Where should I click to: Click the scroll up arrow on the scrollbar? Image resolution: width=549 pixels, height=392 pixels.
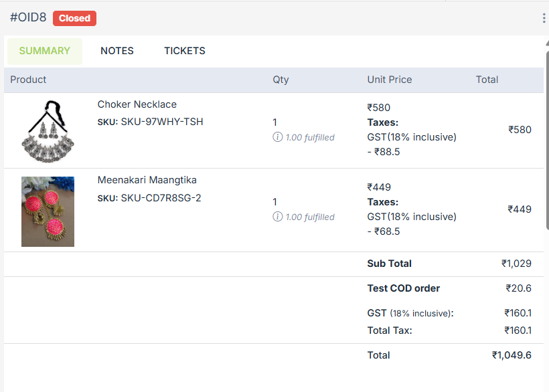546,44
